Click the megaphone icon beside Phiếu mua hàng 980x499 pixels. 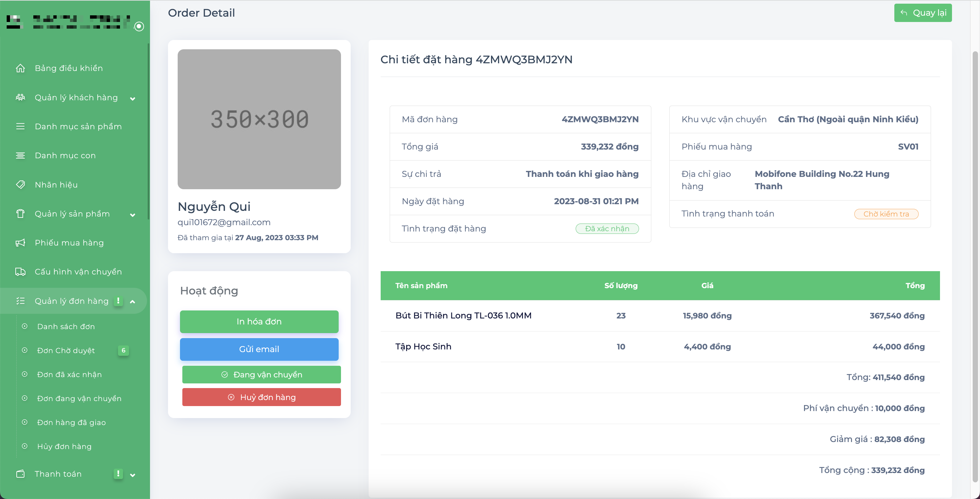click(x=21, y=243)
